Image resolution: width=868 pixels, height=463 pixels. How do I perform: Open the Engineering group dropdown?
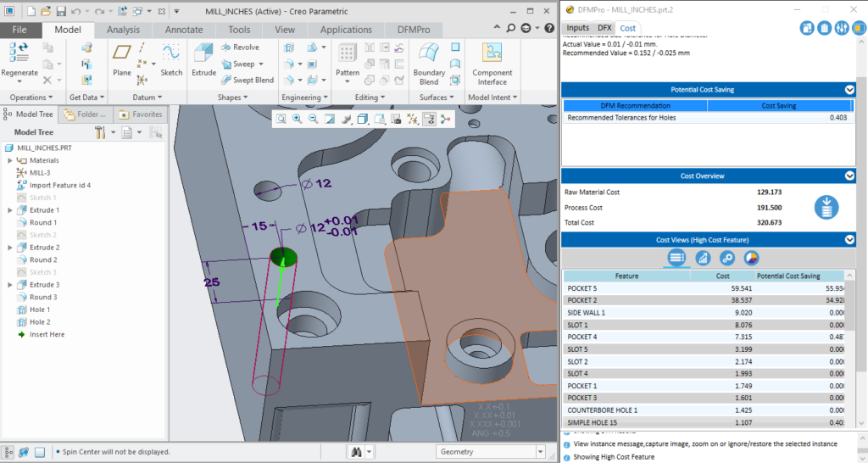coord(304,98)
